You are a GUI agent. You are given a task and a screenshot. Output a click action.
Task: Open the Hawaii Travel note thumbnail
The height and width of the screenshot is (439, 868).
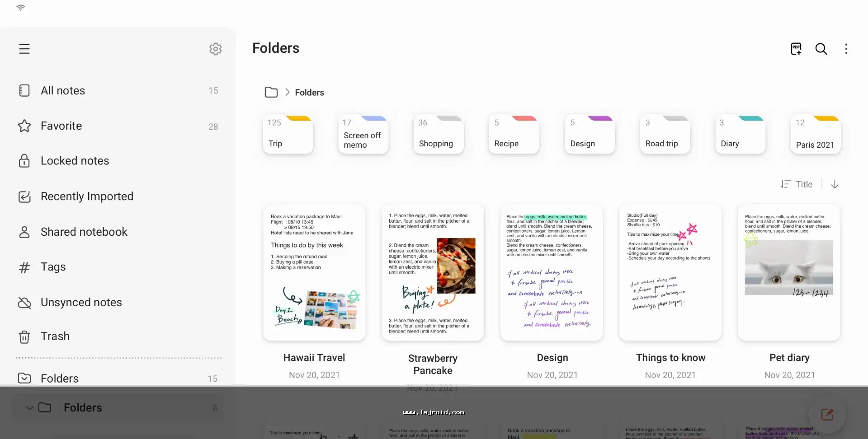pyautogui.click(x=314, y=272)
